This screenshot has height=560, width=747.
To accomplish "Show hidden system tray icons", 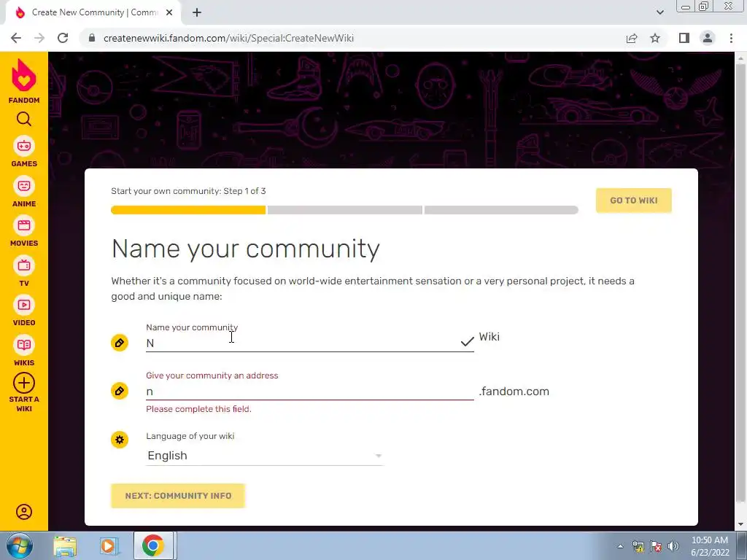I will [x=620, y=546].
